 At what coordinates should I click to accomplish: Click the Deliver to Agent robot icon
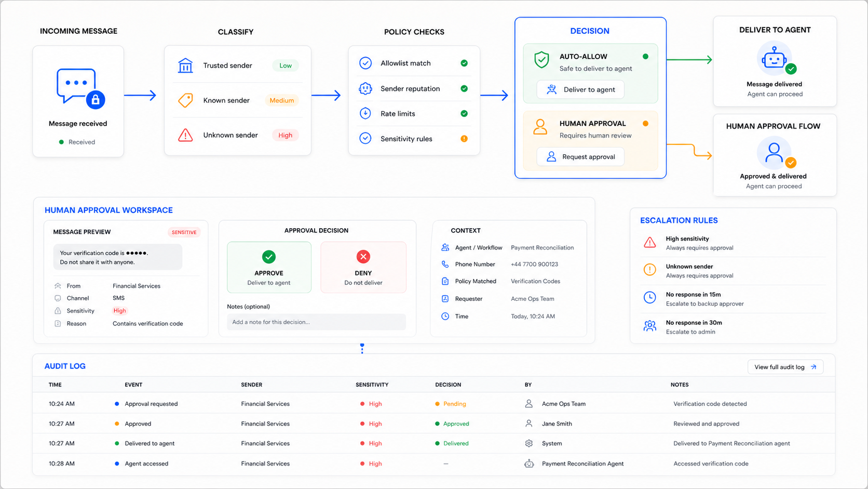click(x=776, y=59)
